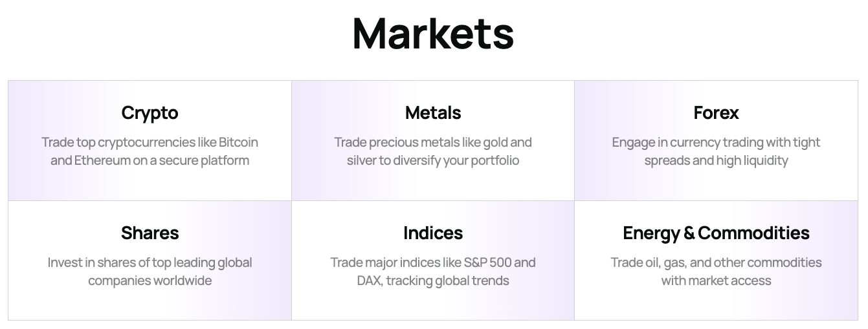
Task: Click the currency trading description paragraph
Action: [x=716, y=151]
